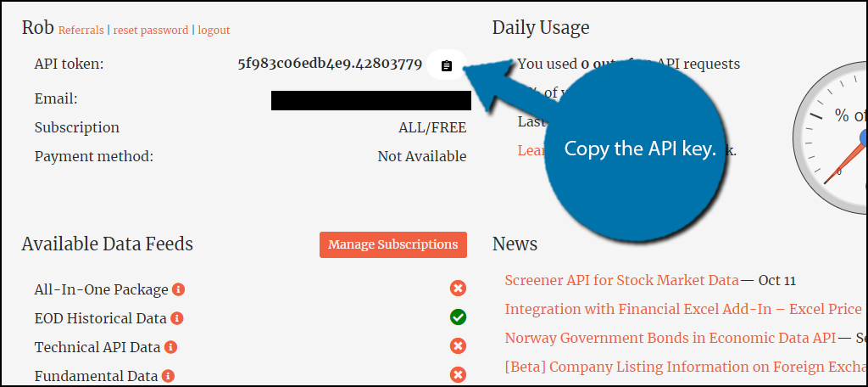
Task: Click the Payment method label
Action: (93, 156)
